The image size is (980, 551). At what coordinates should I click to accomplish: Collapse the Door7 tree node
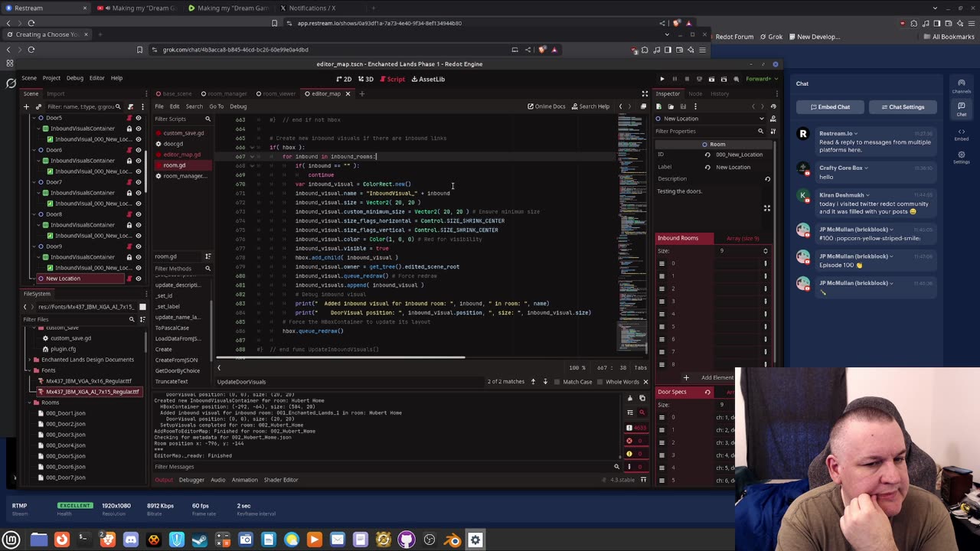coord(33,182)
